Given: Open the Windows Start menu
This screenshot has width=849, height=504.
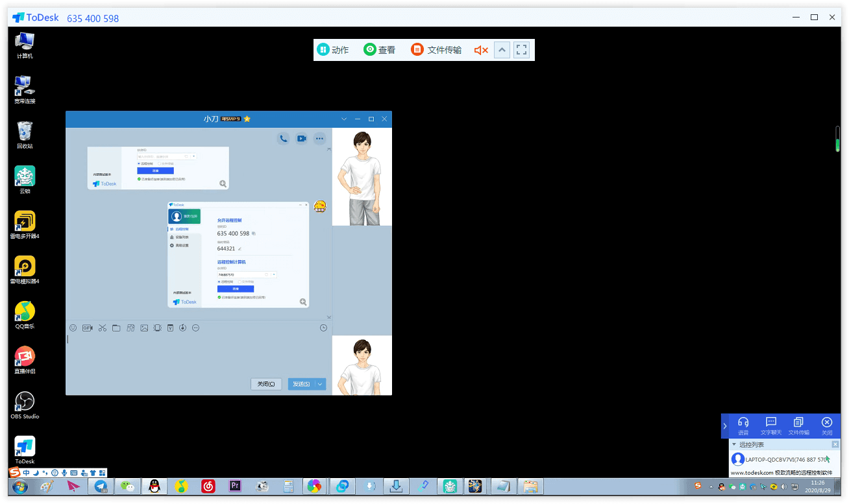Looking at the screenshot, I should click(x=19, y=486).
